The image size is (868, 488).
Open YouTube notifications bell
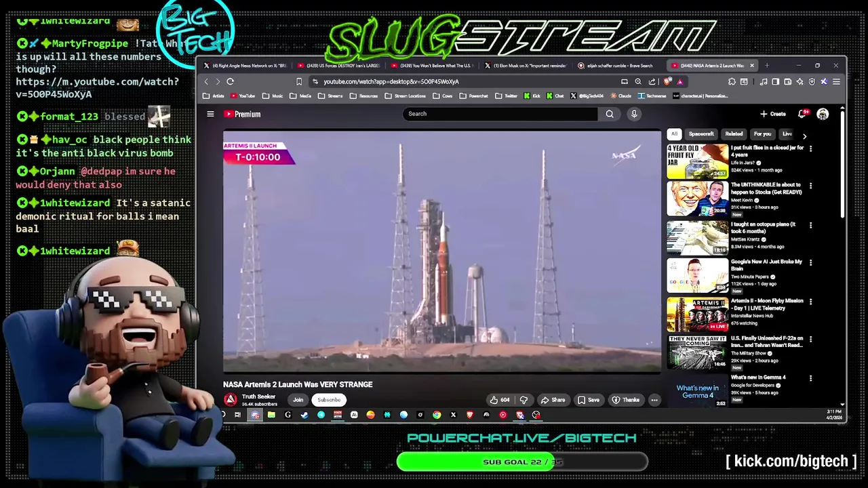[802, 114]
